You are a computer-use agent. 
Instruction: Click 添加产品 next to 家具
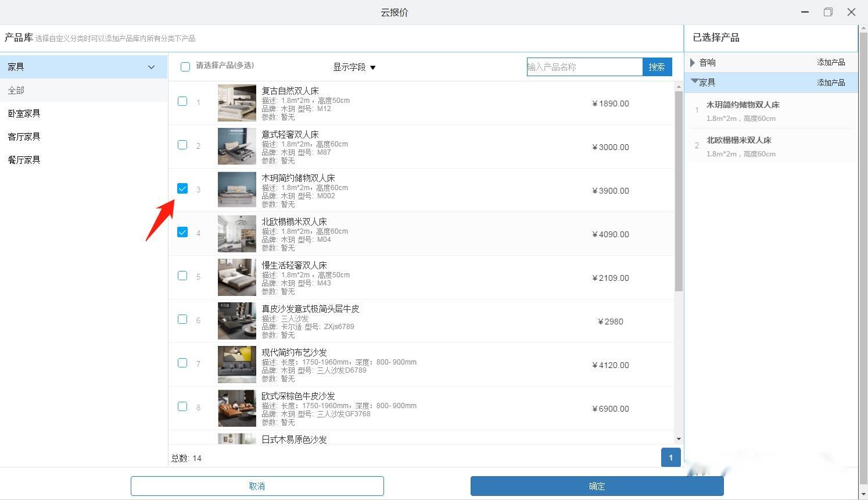click(x=831, y=82)
